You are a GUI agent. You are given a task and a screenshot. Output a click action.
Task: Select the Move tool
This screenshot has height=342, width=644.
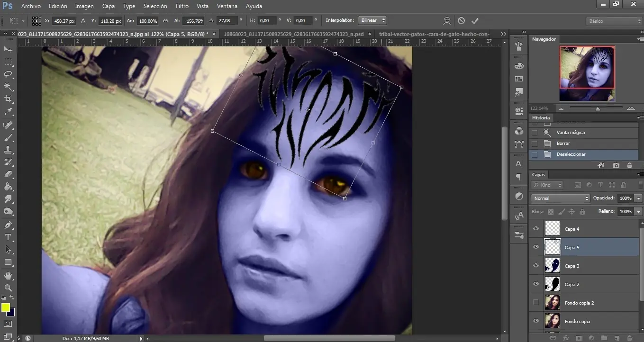pos(8,49)
